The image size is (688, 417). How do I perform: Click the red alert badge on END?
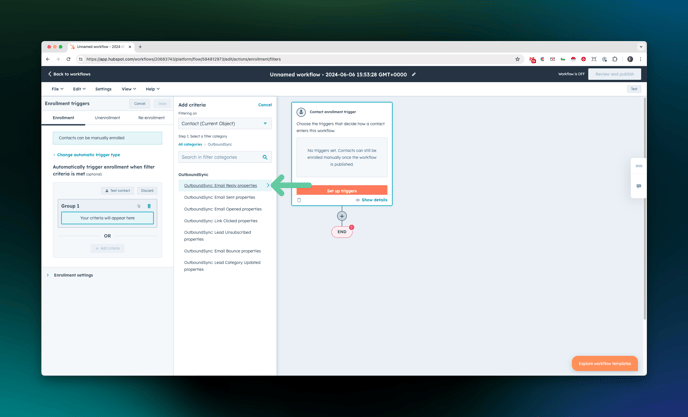coord(351,227)
